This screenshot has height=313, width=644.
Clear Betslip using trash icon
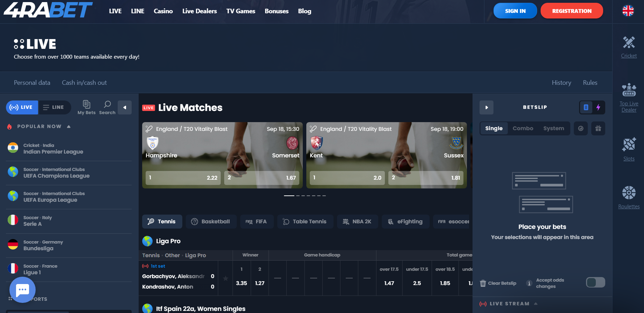483,283
